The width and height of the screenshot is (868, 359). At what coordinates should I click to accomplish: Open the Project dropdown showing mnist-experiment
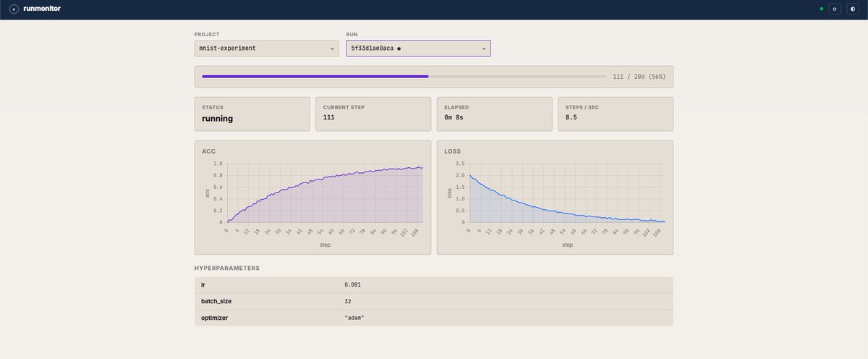pyautogui.click(x=267, y=48)
